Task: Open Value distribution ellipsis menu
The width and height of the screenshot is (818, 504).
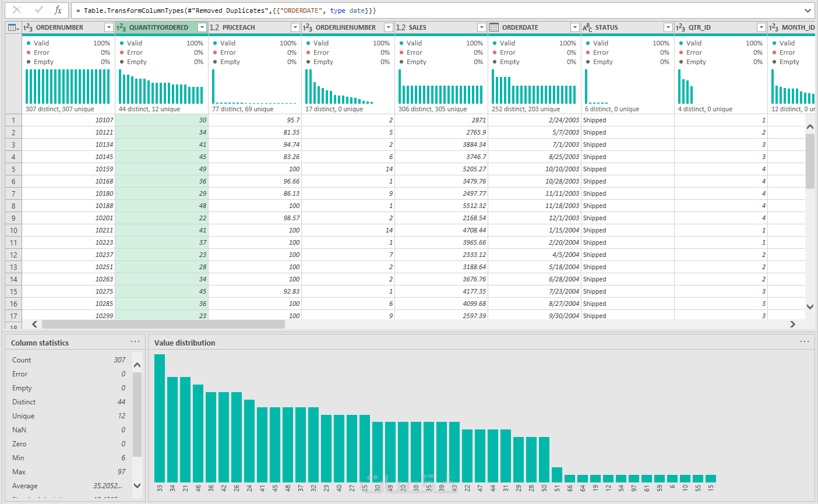Action: tap(805, 342)
